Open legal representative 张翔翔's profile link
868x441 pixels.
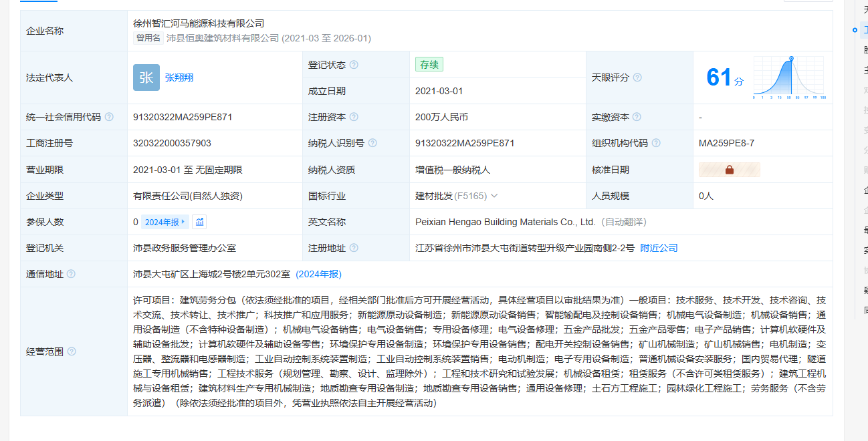click(179, 78)
